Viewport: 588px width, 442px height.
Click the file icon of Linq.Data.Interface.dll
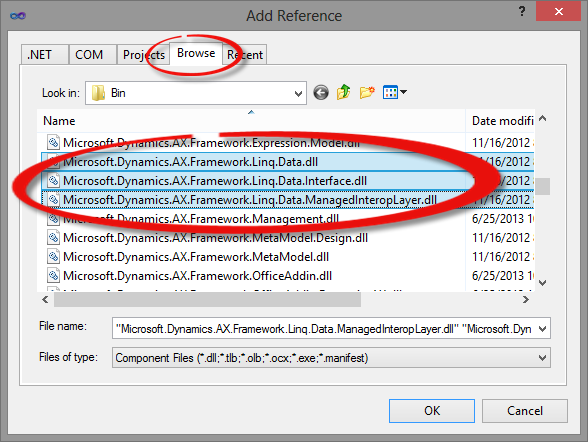pyautogui.click(x=53, y=181)
